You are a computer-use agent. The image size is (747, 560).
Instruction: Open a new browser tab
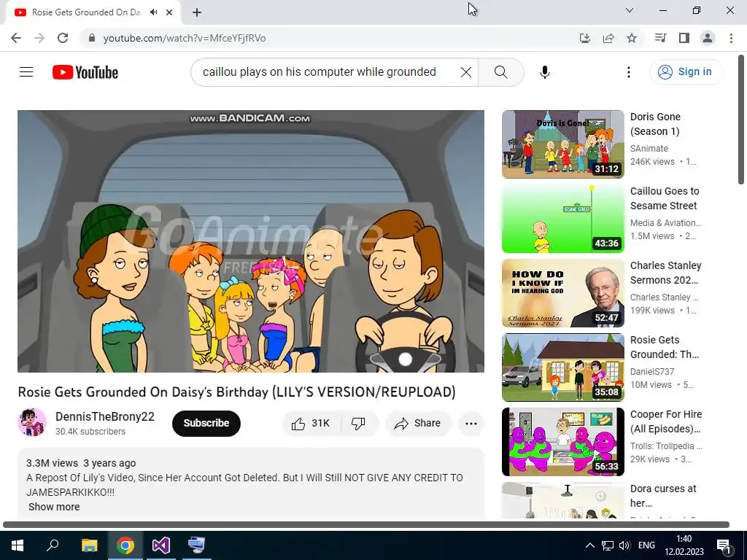tap(197, 12)
